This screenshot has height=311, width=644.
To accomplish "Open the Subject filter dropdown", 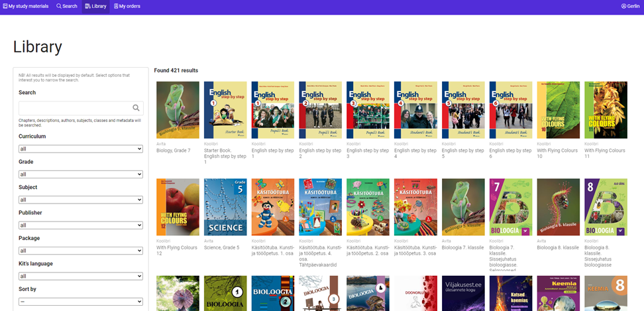I will [x=81, y=200].
